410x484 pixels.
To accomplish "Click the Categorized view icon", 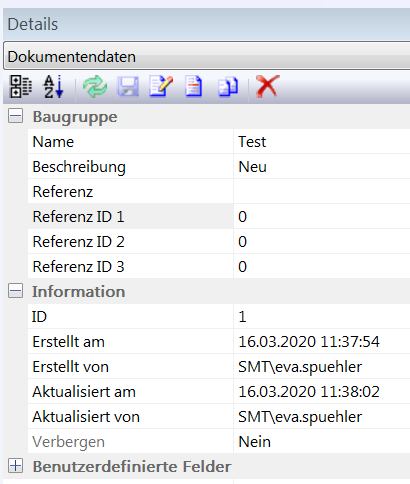I will tap(21, 87).
